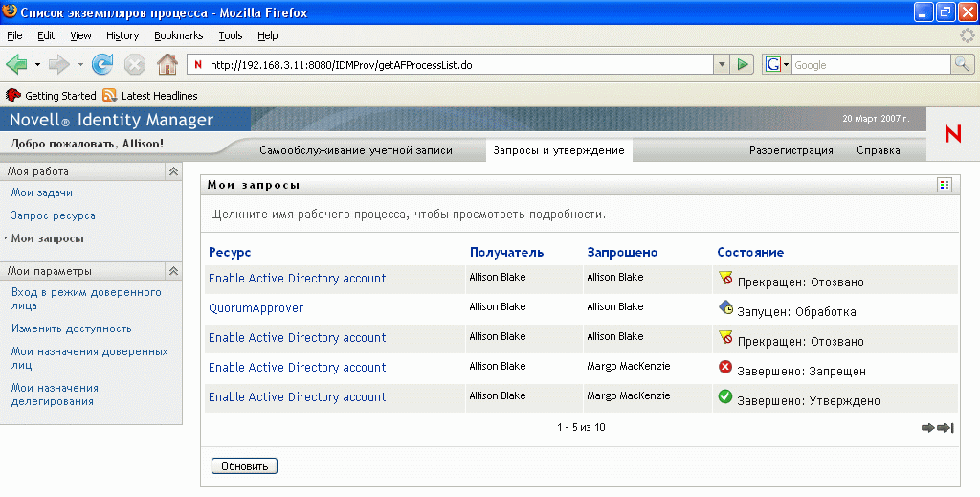Click the Stop loading icon

coord(135,65)
